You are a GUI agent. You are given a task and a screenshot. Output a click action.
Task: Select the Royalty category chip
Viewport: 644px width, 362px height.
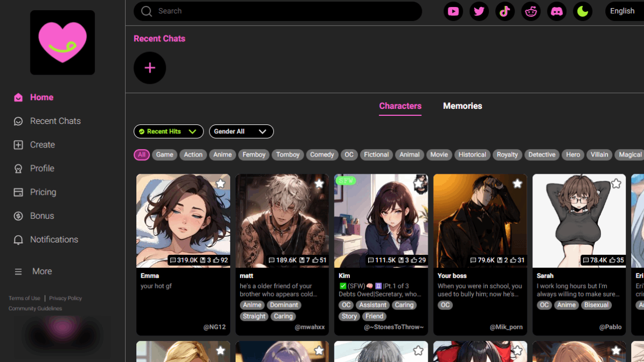507,154
